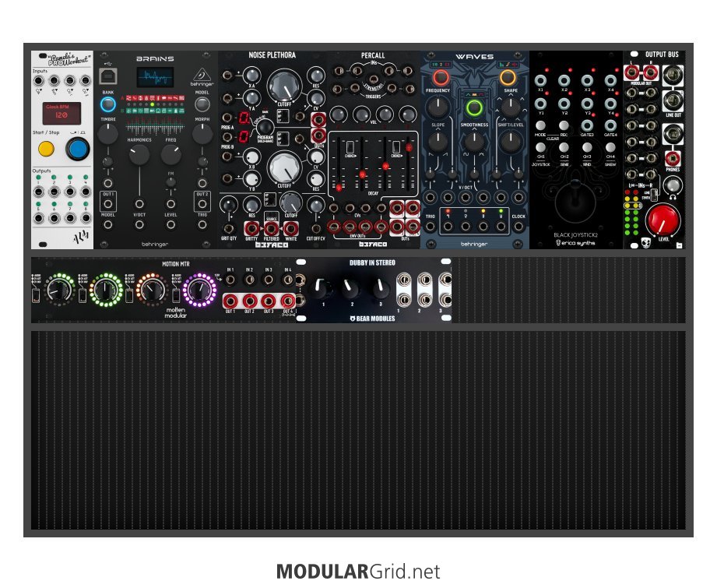Click the XA knob on Noise Plethora
The height and width of the screenshot is (588, 717).
click(x=251, y=75)
